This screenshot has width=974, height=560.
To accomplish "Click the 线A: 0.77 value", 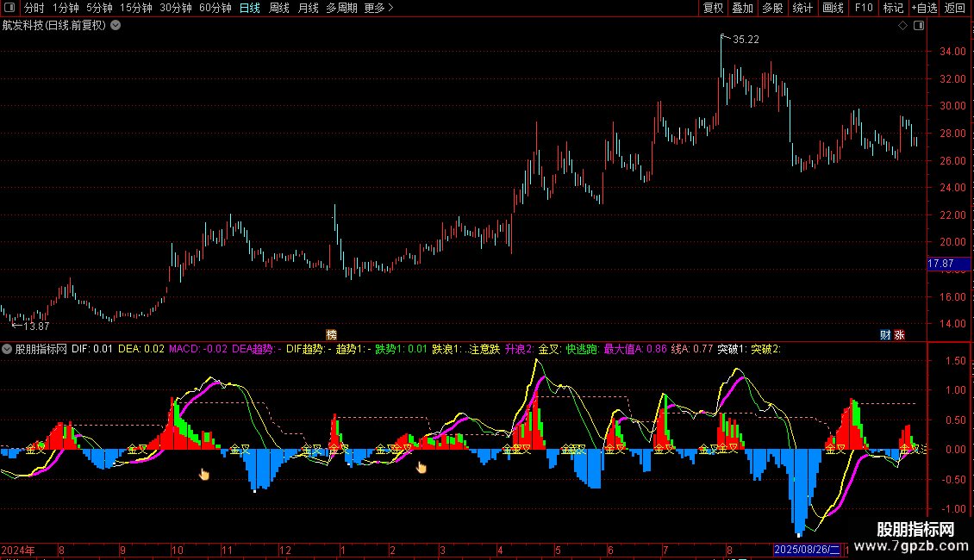I will (x=692, y=350).
